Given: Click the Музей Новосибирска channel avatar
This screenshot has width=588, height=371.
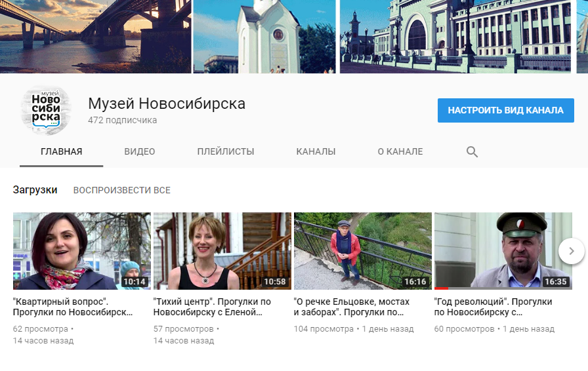Looking at the screenshot, I should [x=45, y=110].
